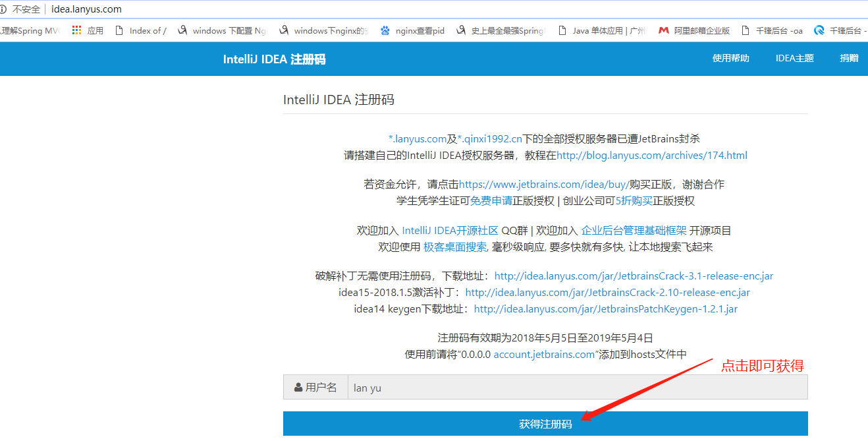This screenshot has width=868, height=441.
Task: Click the 用户名 input field with lan yu
Action: [578, 388]
